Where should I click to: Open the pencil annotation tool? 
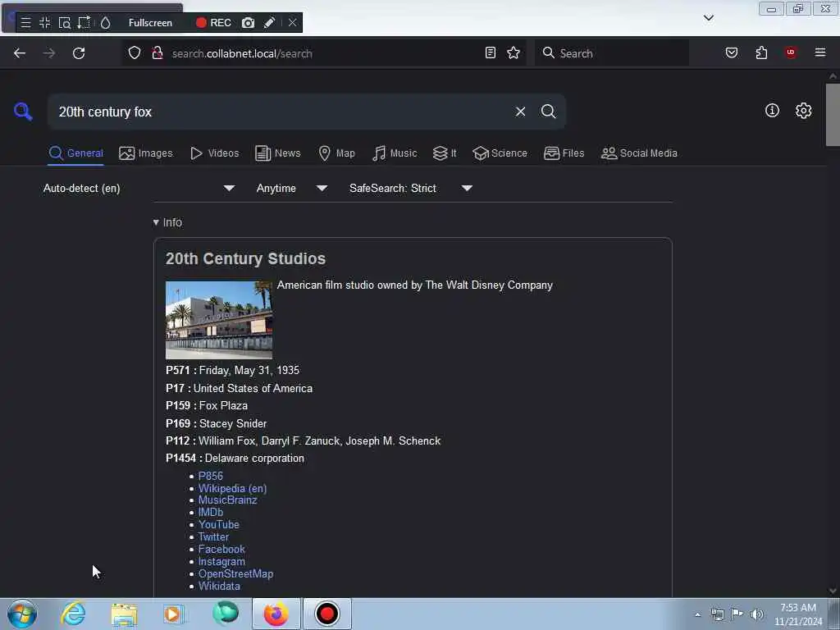tap(269, 22)
